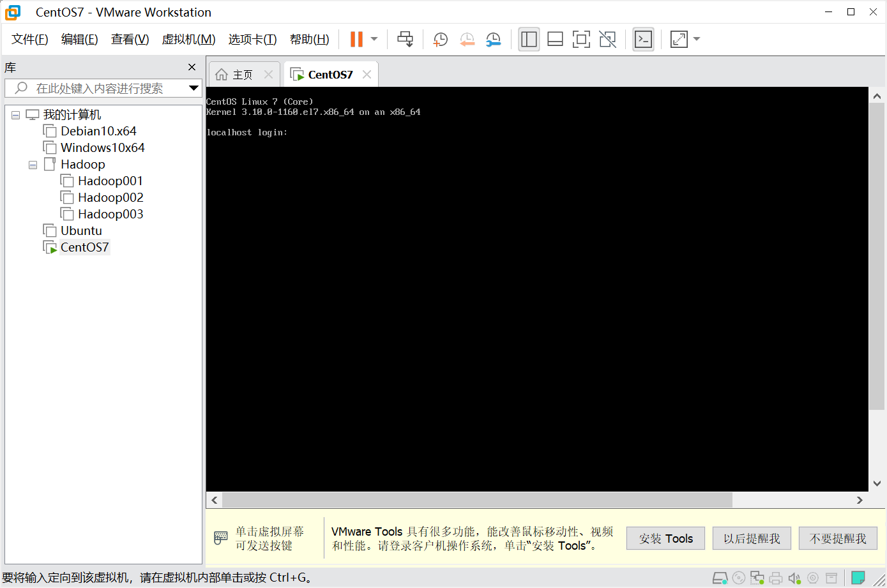Viewport: 887px width, 588px height.
Task: Open the stretch mode dropdown arrow
Action: (697, 39)
